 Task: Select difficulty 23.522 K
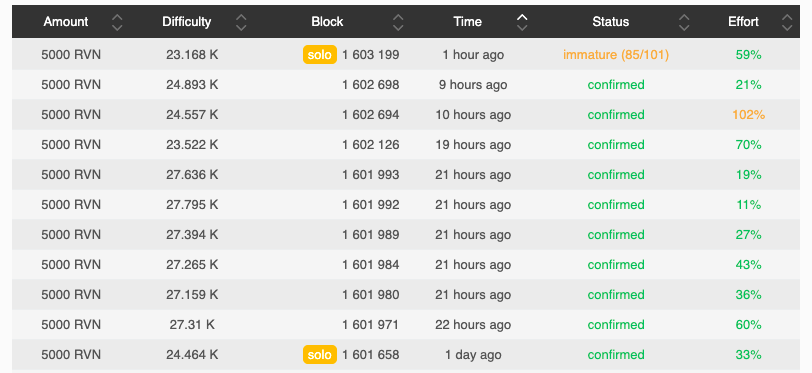click(192, 145)
